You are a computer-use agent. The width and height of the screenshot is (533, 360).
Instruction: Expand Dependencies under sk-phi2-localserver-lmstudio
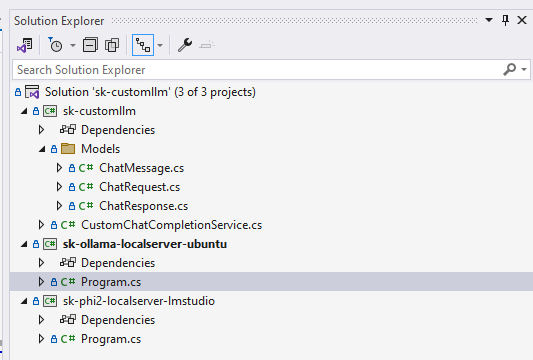[x=41, y=320]
